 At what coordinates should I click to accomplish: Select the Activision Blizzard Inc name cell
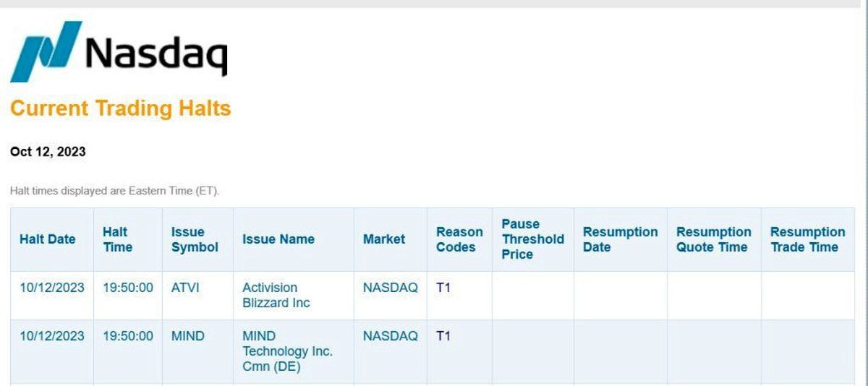pos(276,295)
